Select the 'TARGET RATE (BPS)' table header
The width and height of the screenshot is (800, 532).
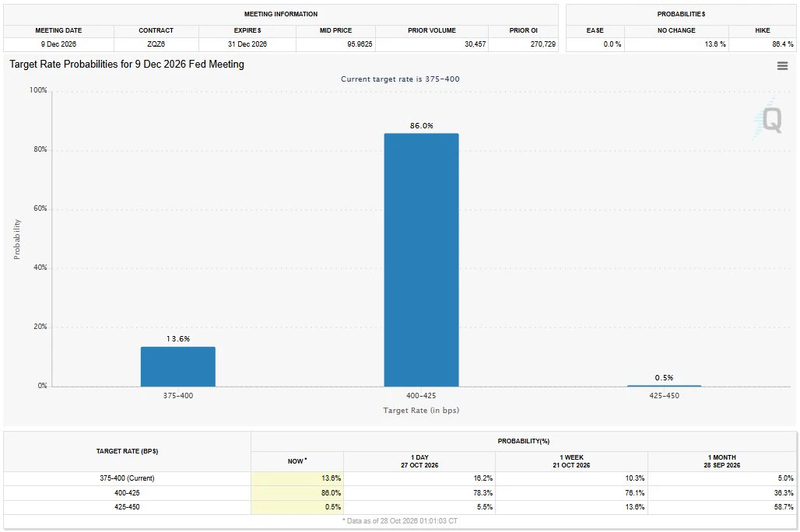[x=127, y=451]
